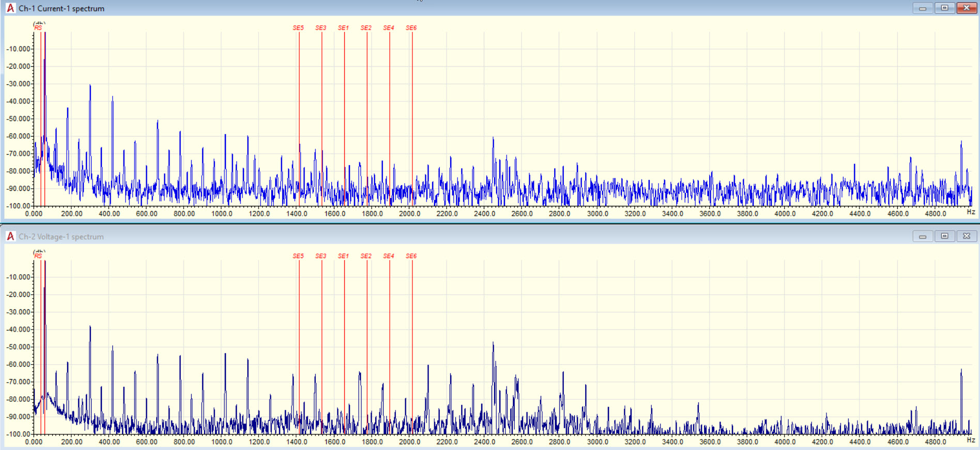Select the SE6 marker in Current spectrum

[411, 28]
